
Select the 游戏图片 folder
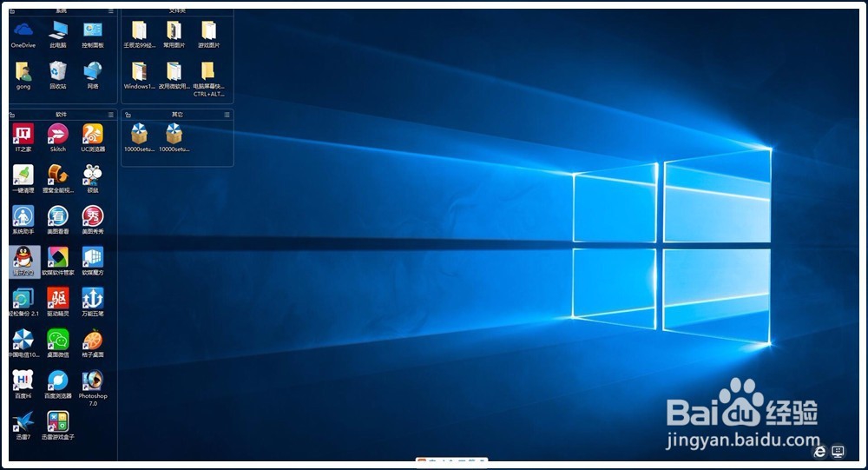pos(208,35)
